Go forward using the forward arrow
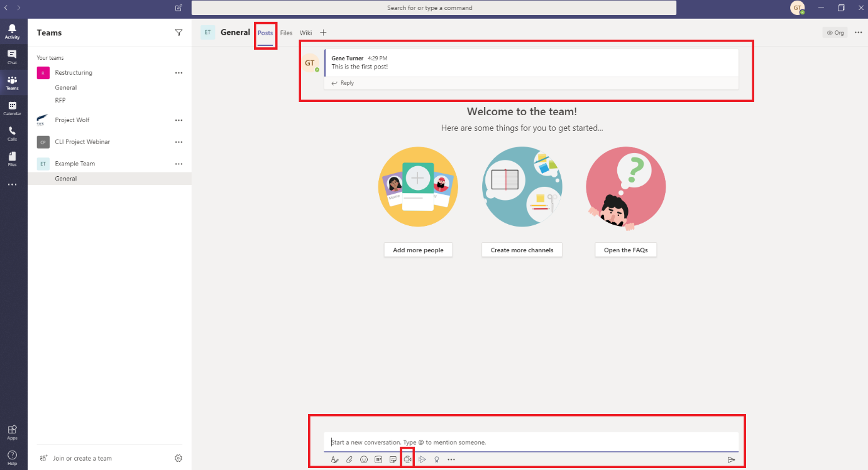 (19, 8)
